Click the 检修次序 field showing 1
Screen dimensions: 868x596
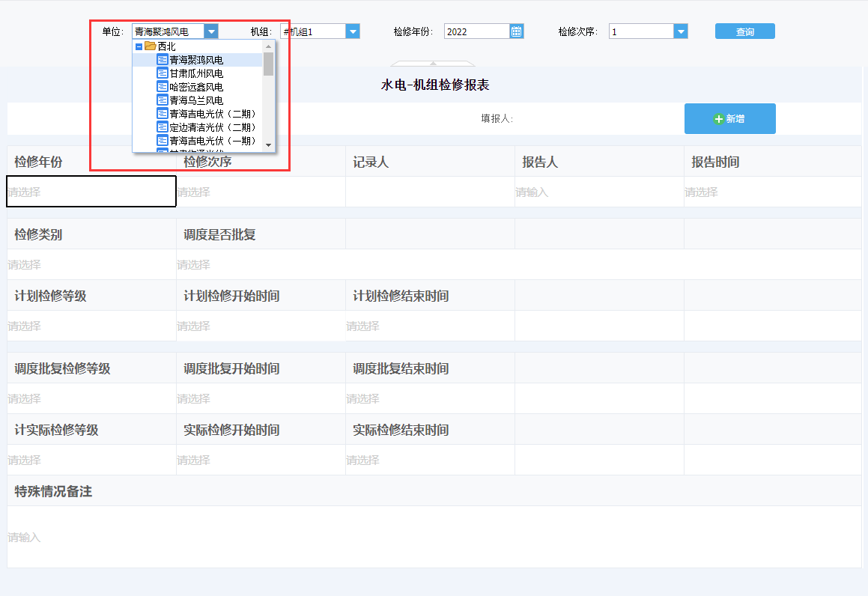coord(641,31)
